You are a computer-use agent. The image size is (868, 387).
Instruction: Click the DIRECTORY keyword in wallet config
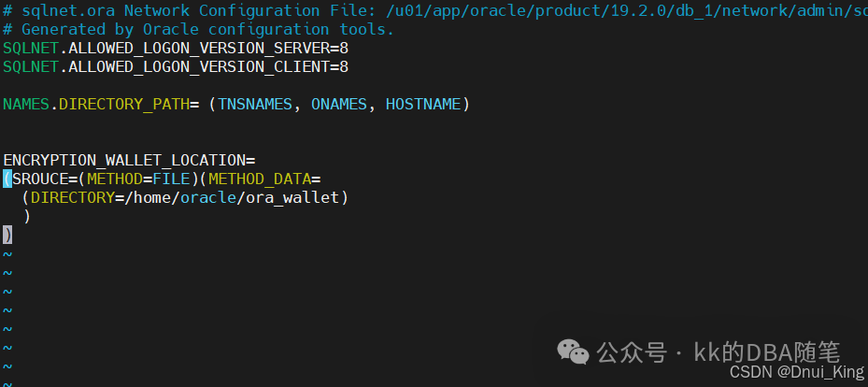click(x=73, y=197)
